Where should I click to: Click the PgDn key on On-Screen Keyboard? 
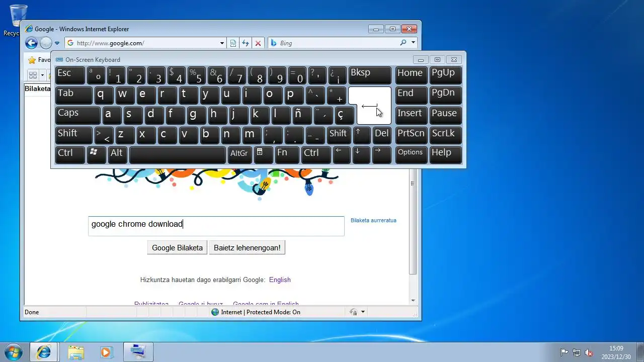445,96
